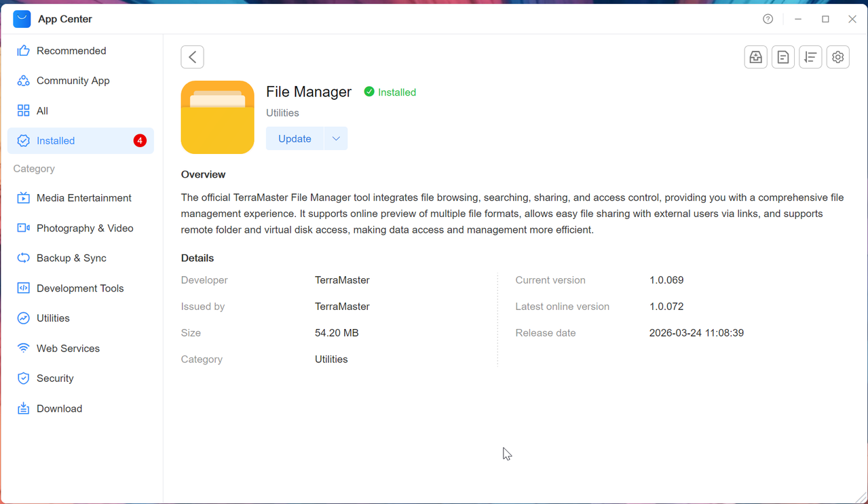Click the sort order icon
Screen dimensions: 868x504
(x=810, y=58)
